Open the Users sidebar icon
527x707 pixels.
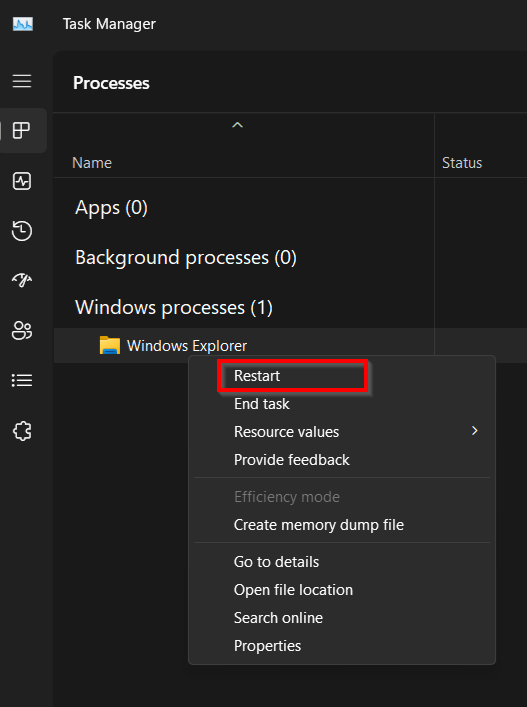pyautogui.click(x=22, y=331)
